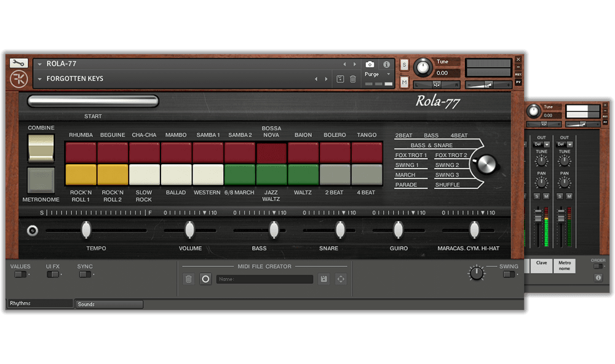Click the AUX button in front window
Screen dimensions: 615x364
pos(518,74)
